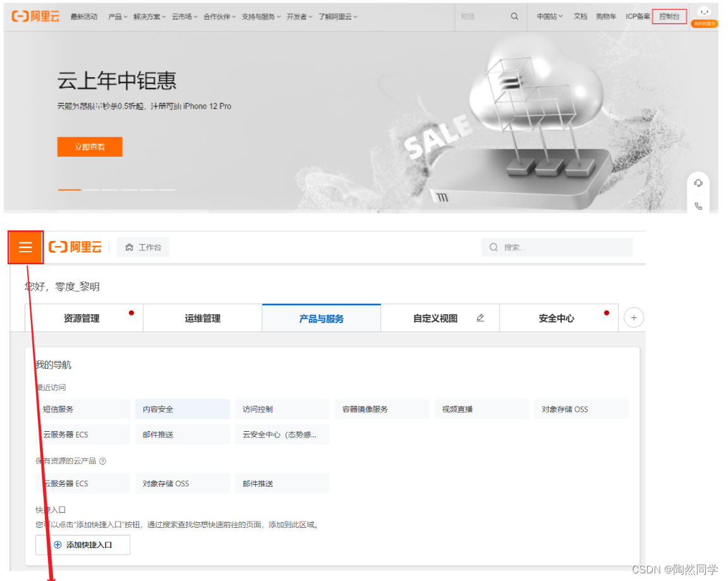Click the plus icon to add tab
The width and height of the screenshot is (728, 581).
click(x=634, y=317)
